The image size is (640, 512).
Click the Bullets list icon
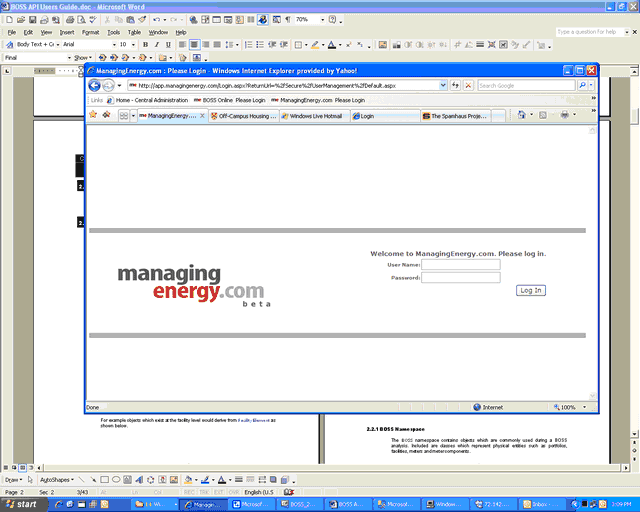tap(260, 45)
